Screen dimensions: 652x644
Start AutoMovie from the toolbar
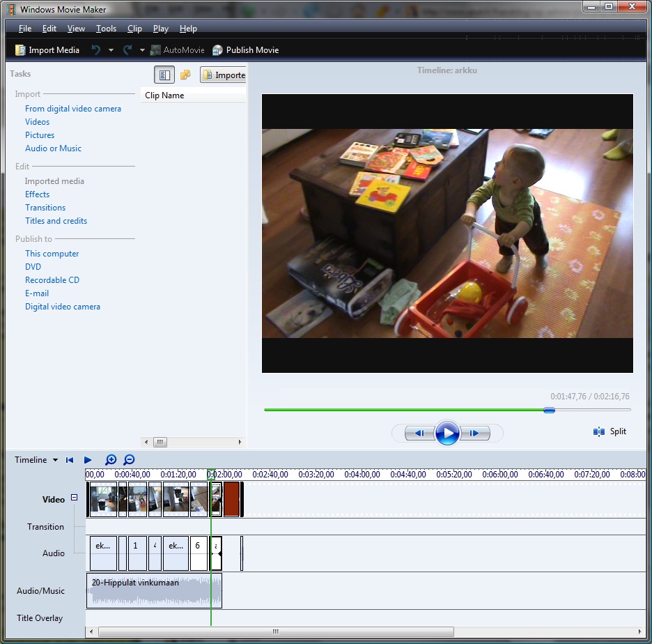pos(177,50)
